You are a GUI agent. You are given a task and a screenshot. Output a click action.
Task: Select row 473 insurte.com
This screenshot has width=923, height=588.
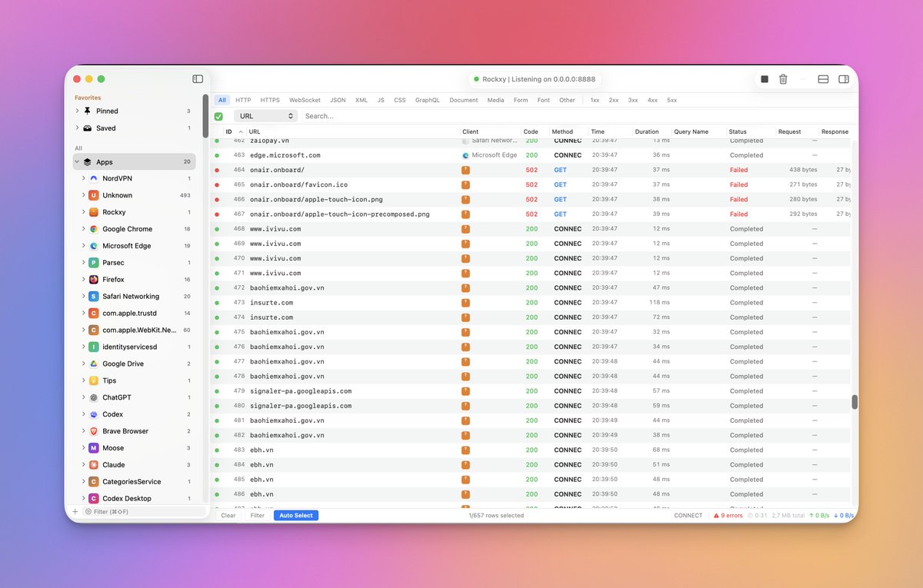[532, 303]
